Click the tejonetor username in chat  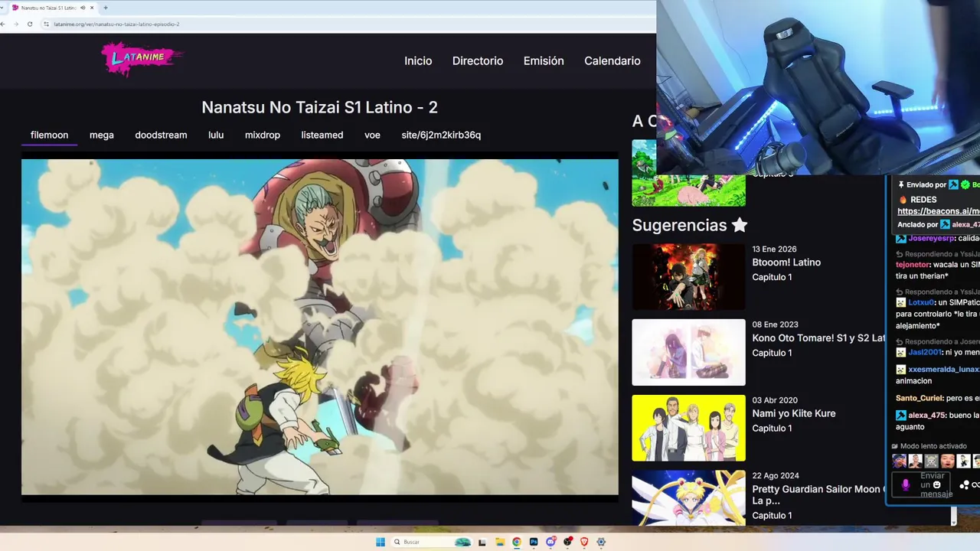pyautogui.click(x=913, y=265)
